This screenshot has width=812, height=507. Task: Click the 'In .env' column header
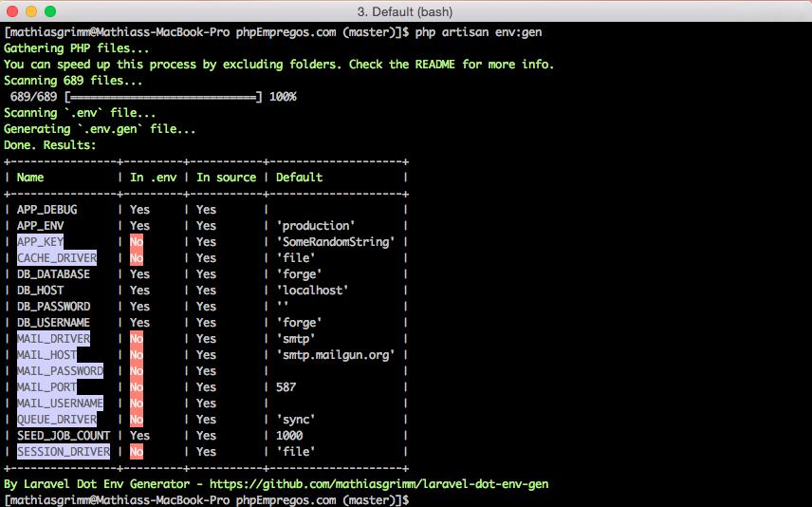point(154,178)
